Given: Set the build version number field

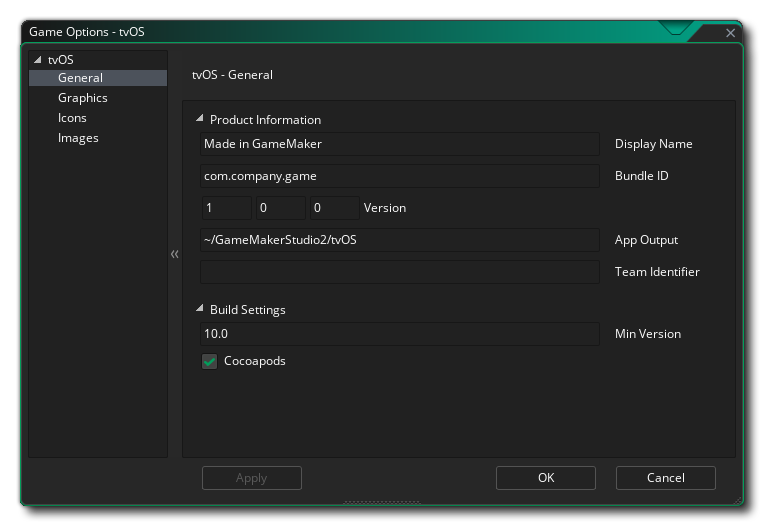Looking at the screenshot, I should tap(335, 208).
